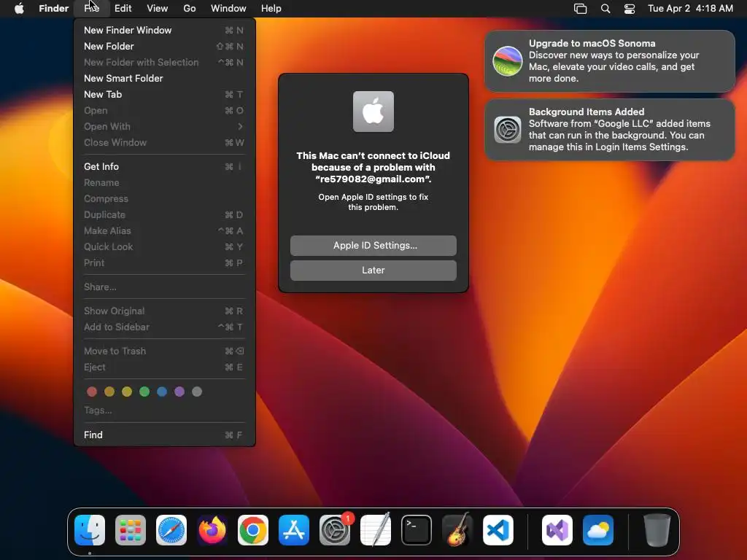Choose Find from File menu

(x=164, y=435)
